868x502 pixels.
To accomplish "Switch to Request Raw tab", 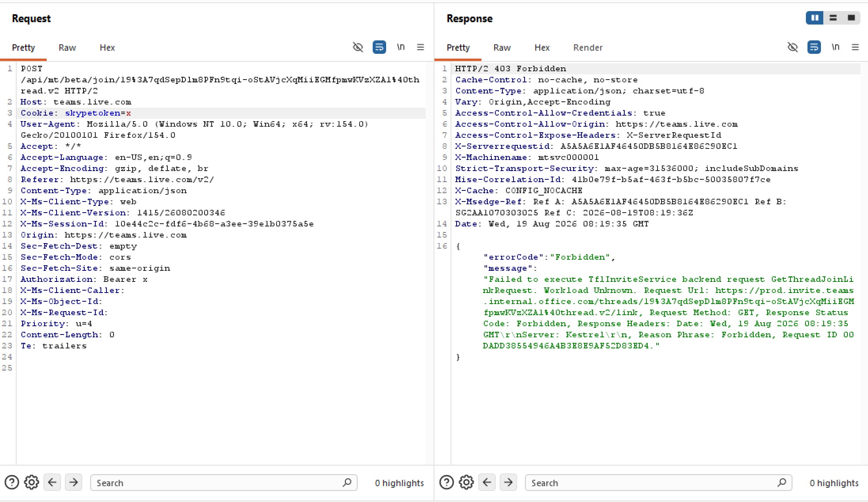I will coord(67,48).
